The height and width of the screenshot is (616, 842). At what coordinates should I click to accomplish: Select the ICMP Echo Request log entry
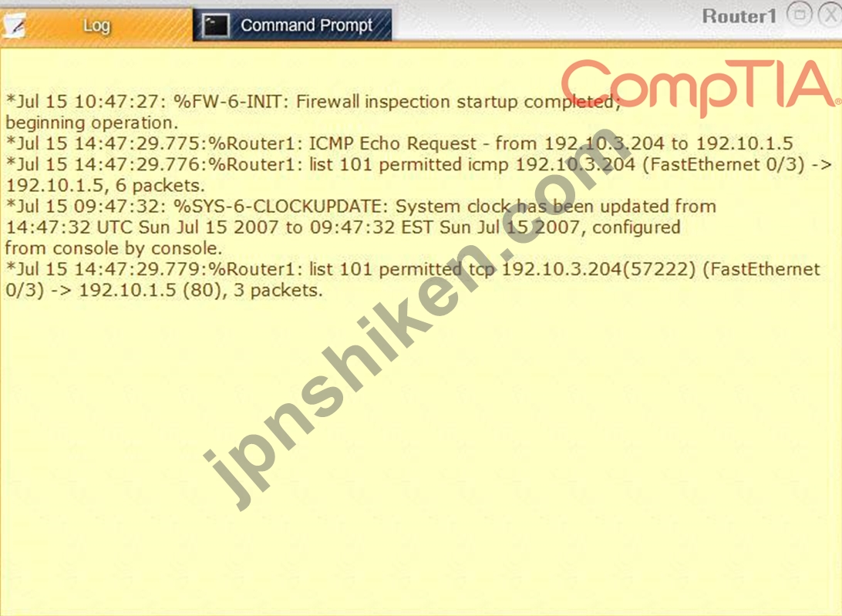pos(399,143)
